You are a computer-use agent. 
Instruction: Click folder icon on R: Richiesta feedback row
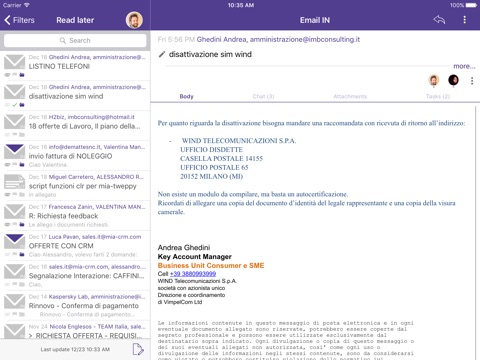(22, 225)
